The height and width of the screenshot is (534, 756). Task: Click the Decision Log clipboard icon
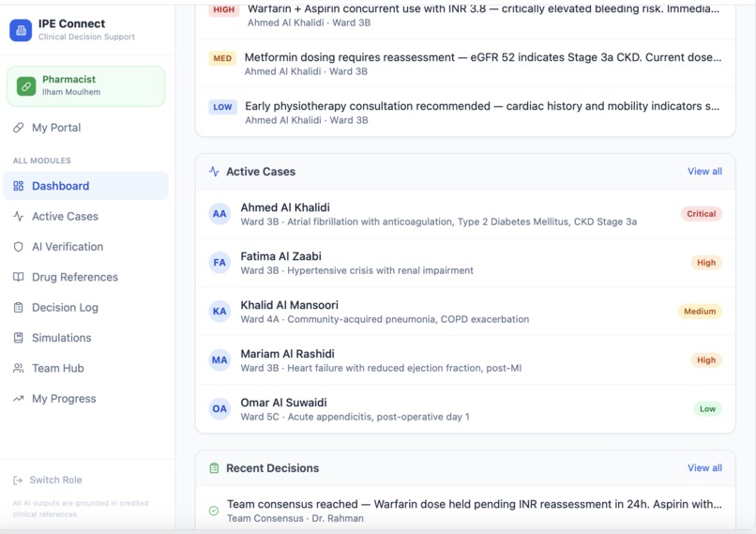(19, 308)
